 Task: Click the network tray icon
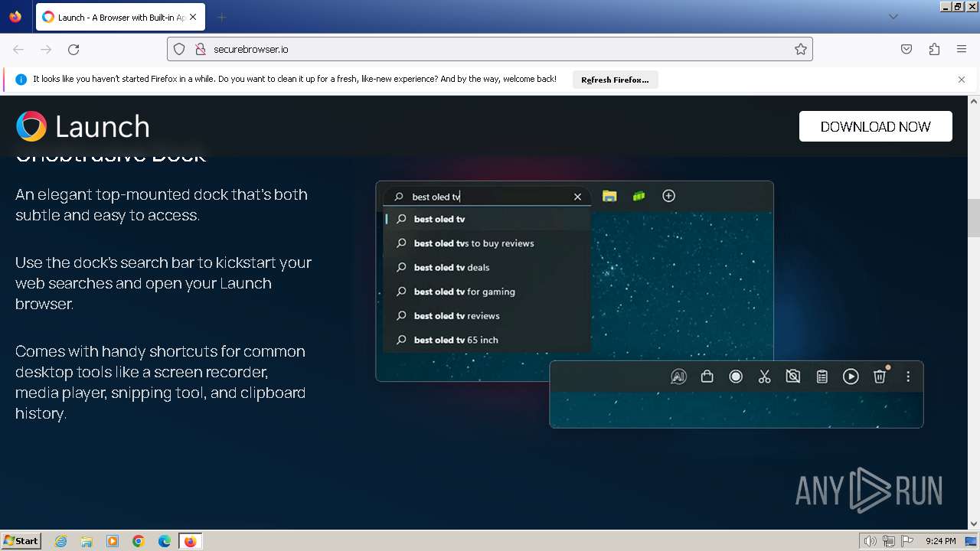(x=889, y=541)
